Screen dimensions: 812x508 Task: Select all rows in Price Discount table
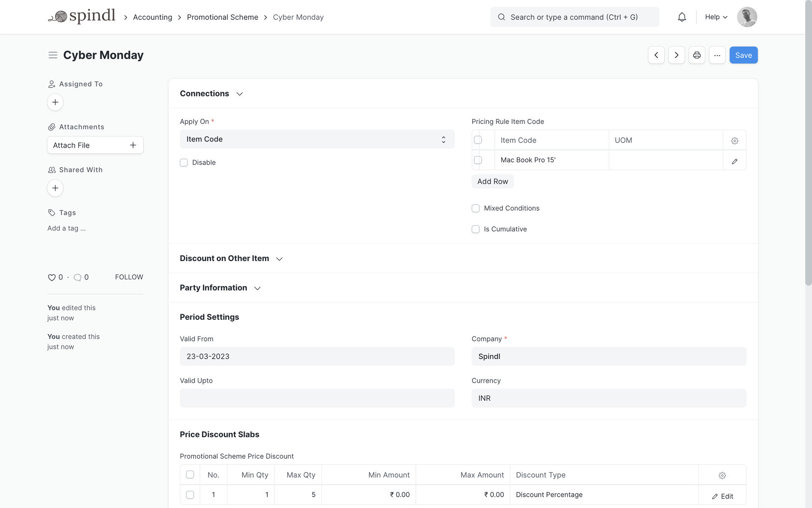click(190, 475)
